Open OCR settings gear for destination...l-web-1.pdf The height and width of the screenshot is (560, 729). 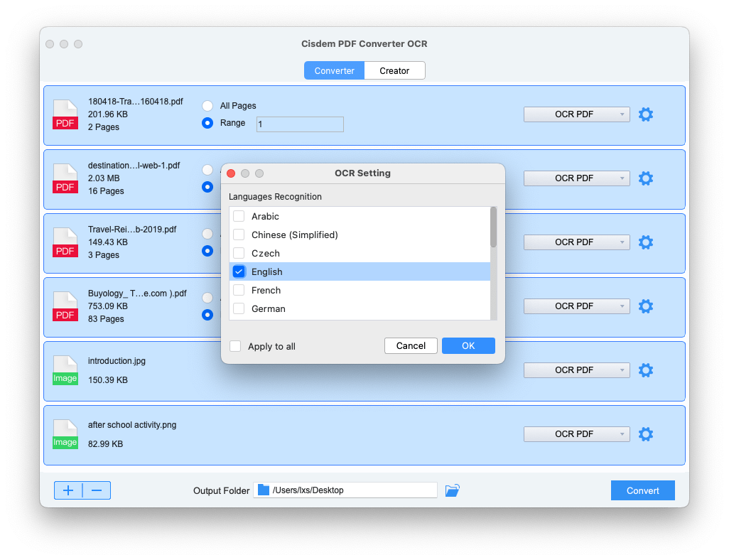(x=645, y=178)
